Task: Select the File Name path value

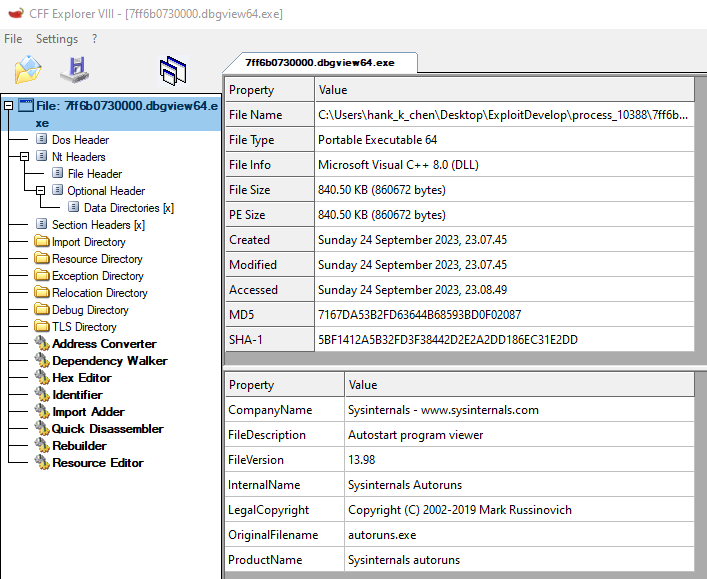Action: coord(504,115)
